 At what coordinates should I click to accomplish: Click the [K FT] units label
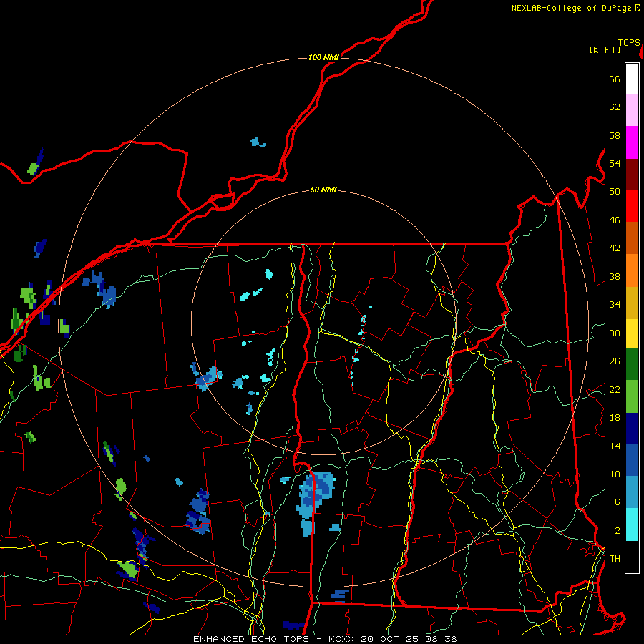[605, 49]
